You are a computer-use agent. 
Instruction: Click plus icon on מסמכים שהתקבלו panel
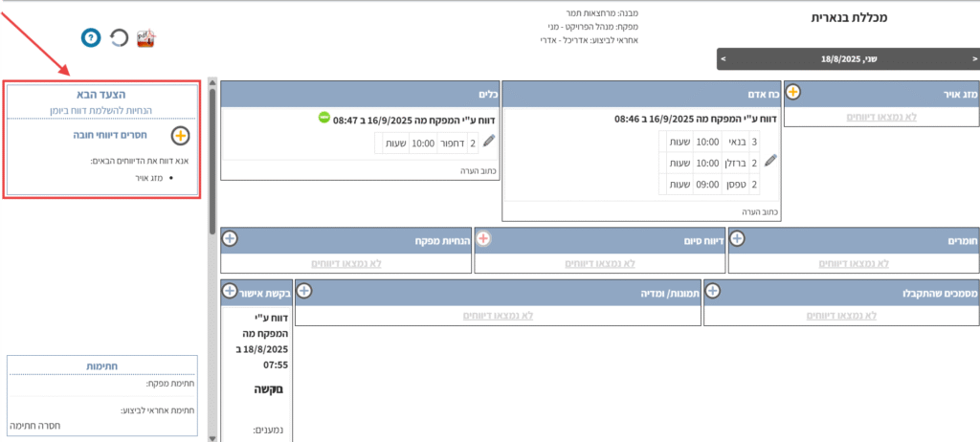pyautogui.click(x=712, y=290)
